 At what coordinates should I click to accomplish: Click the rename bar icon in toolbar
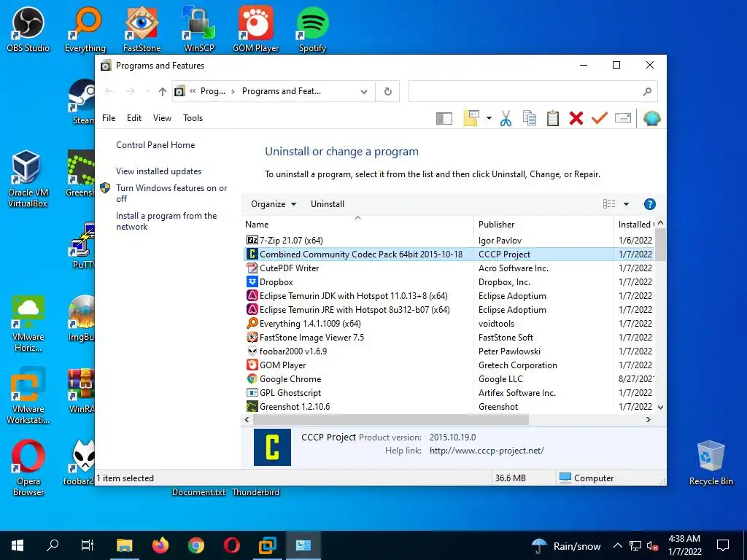click(x=623, y=117)
